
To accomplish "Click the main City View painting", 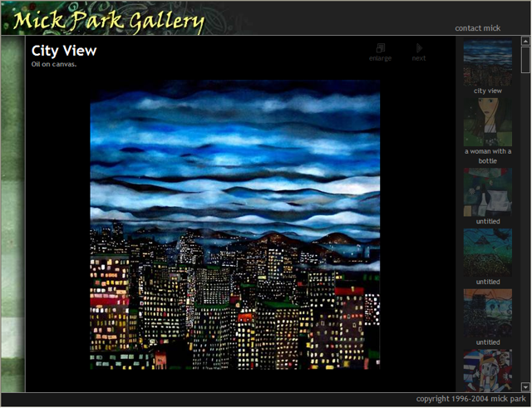I will click(x=234, y=224).
